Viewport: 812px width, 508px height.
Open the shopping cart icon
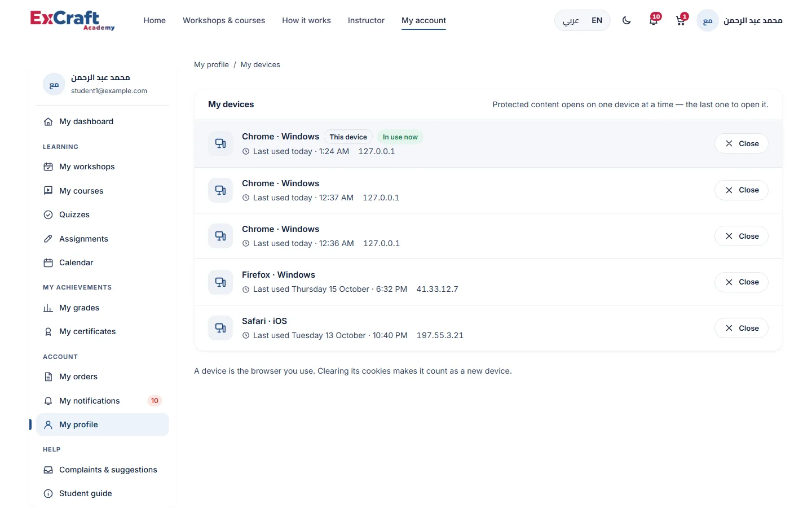coord(681,20)
